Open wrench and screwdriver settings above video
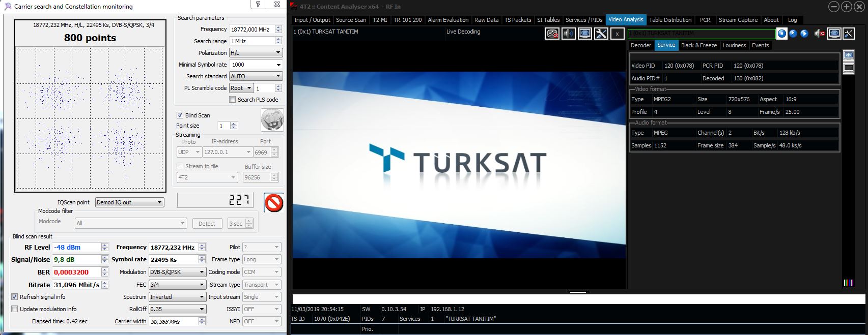This screenshot has width=868, height=335. pos(601,34)
